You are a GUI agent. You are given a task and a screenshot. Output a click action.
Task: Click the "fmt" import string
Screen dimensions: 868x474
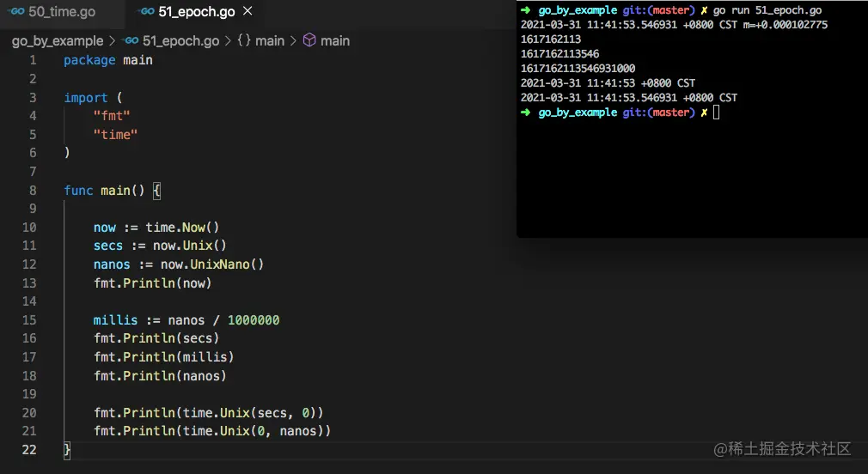[x=111, y=116]
